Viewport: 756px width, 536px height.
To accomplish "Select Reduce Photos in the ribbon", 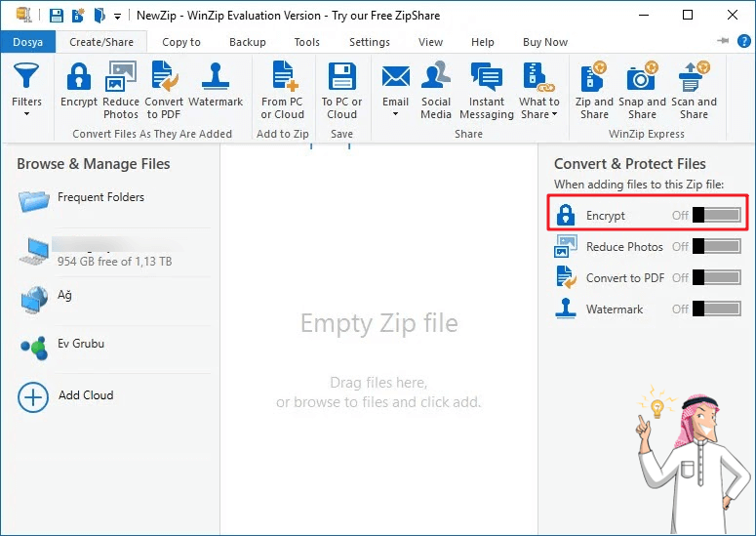I will click(x=121, y=90).
